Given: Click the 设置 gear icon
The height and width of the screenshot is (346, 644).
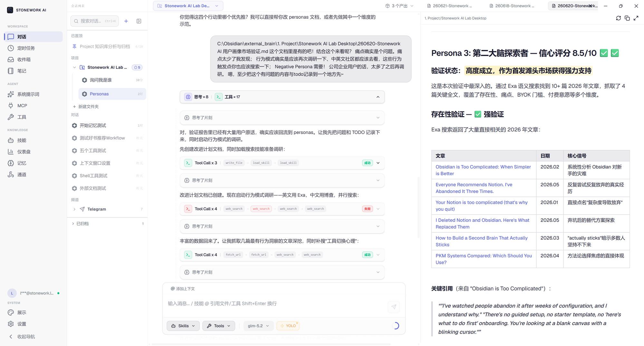Looking at the screenshot, I should [11, 324].
